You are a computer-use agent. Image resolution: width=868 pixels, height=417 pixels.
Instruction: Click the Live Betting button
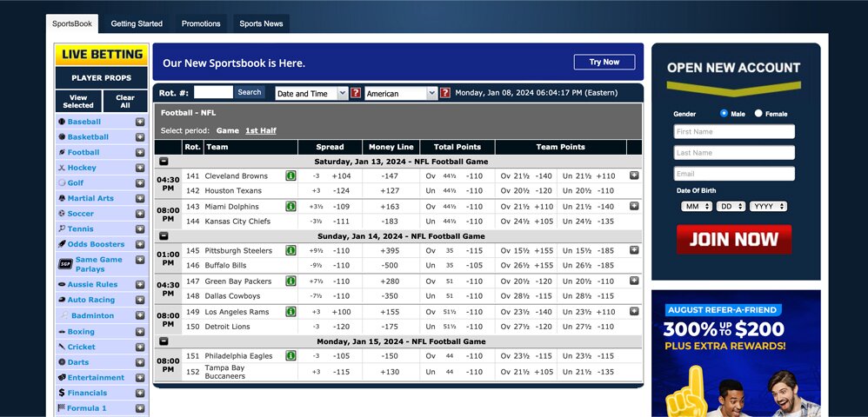coord(102,54)
